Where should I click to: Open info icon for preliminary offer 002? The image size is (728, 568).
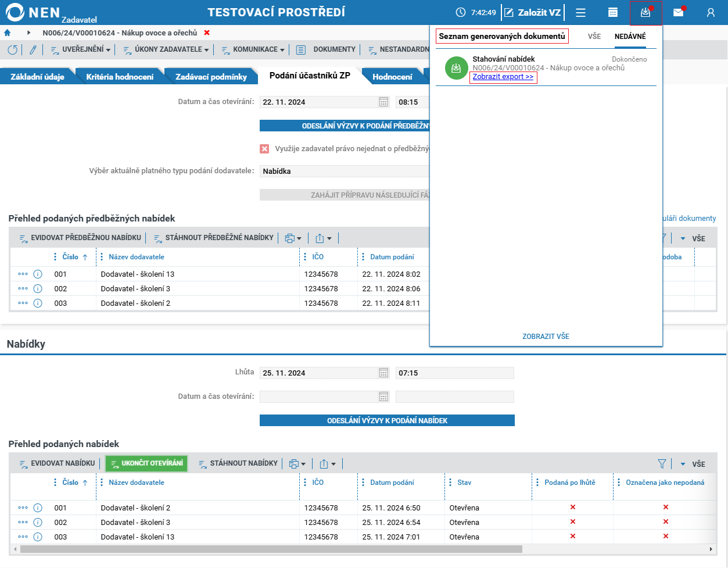coord(38,288)
